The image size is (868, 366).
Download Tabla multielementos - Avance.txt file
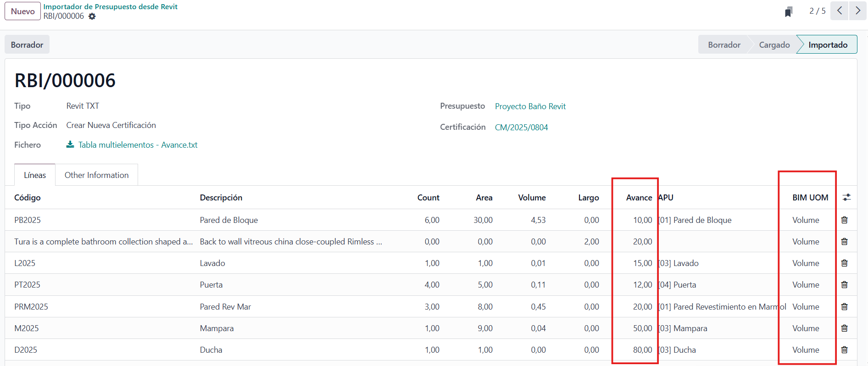coord(137,145)
